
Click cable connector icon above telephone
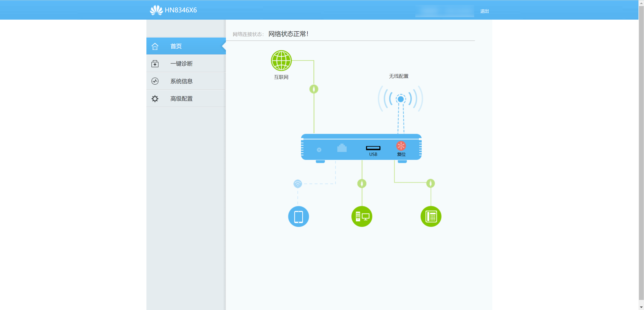tap(430, 183)
